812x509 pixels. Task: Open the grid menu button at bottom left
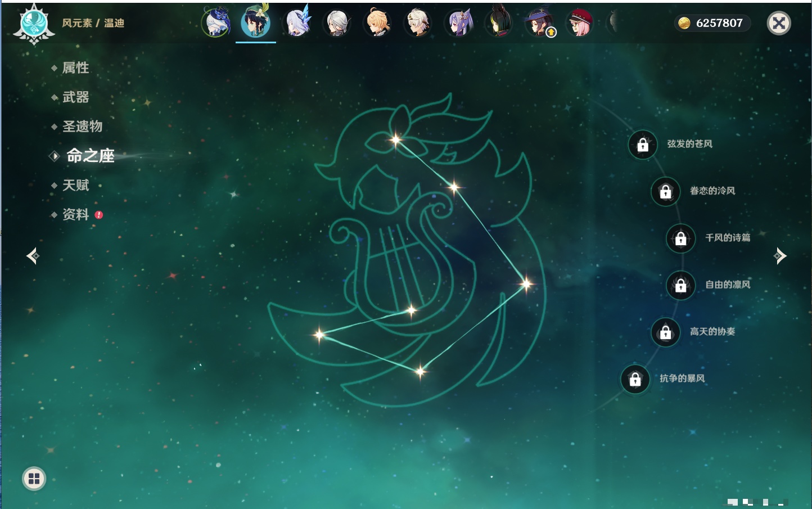[x=34, y=479]
